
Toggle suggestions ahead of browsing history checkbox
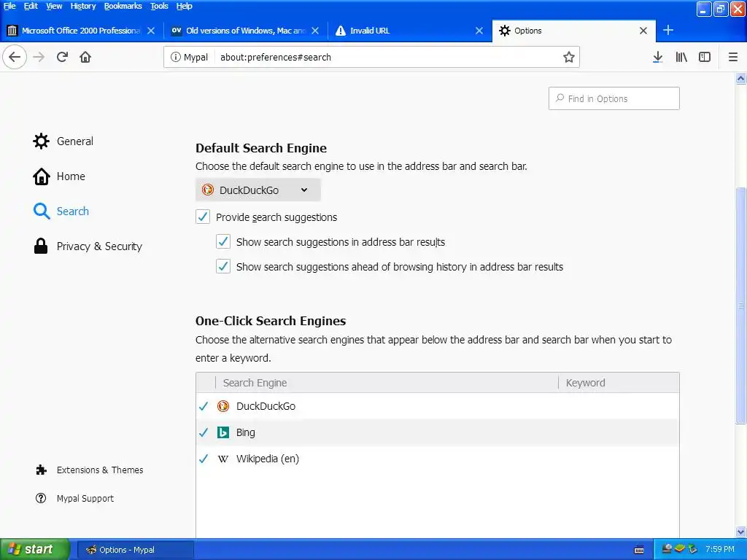(223, 266)
